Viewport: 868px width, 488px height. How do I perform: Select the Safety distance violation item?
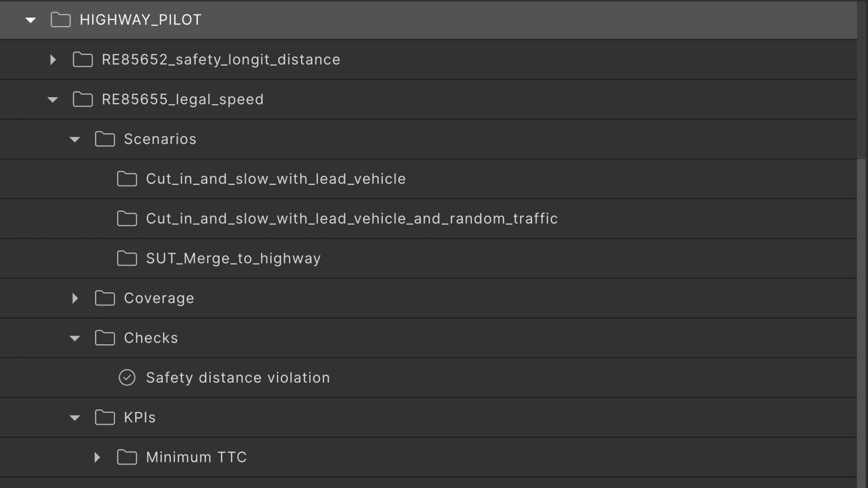[238, 377]
